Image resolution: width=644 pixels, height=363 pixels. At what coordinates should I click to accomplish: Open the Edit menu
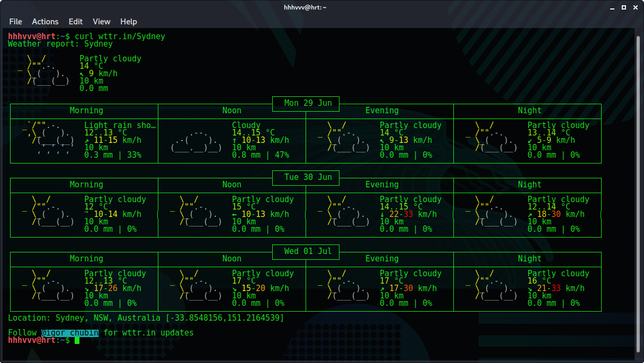click(76, 22)
